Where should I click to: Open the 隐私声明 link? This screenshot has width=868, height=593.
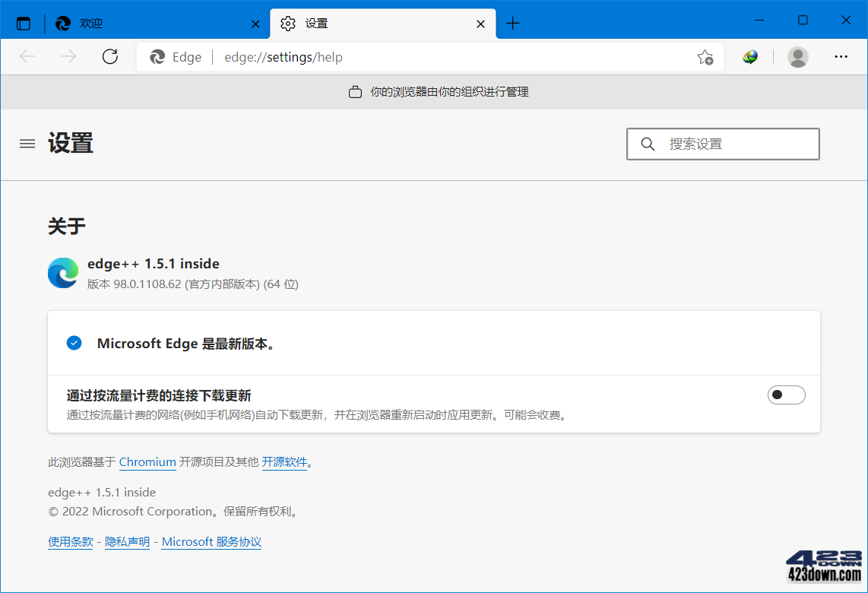[x=128, y=541]
